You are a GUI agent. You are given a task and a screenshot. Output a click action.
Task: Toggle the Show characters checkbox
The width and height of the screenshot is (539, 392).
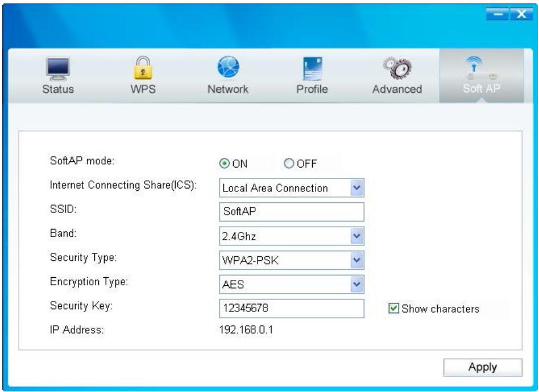(x=393, y=308)
